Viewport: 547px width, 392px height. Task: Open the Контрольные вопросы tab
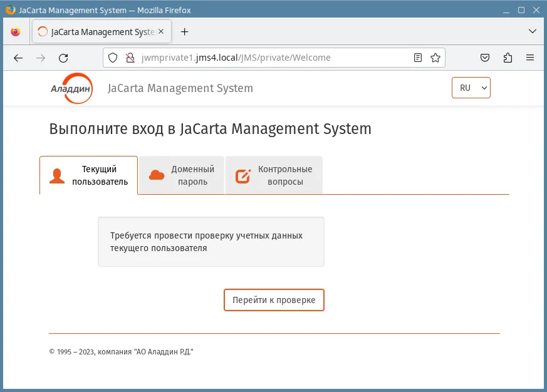tap(274, 175)
